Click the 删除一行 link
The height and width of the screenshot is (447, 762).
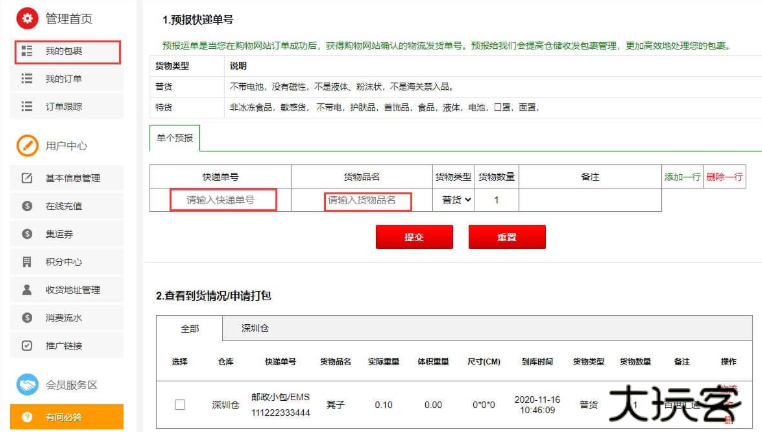point(725,177)
